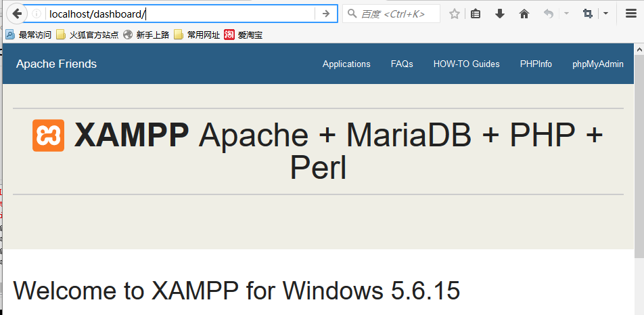Expand the dropdown arrow beside the undo icon
This screenshot has width=644, height=315.
pyautogui.click(x=566, y=14)
